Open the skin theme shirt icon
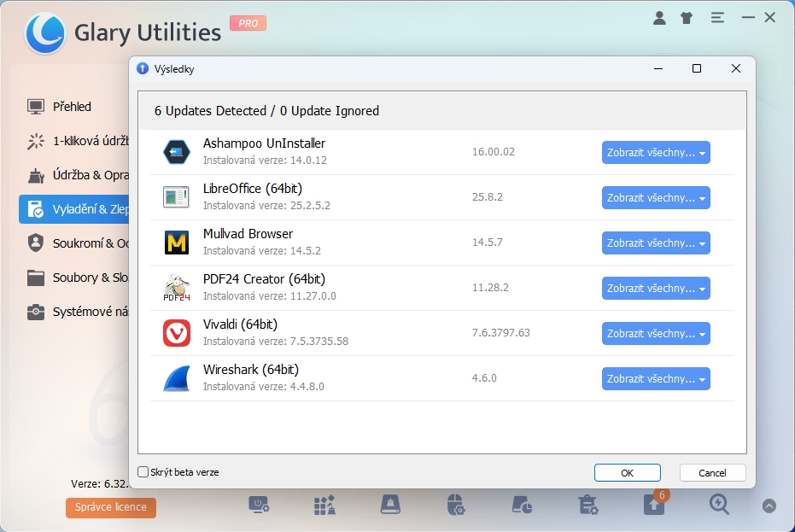The image size is (795, 532). coord(687,17)
